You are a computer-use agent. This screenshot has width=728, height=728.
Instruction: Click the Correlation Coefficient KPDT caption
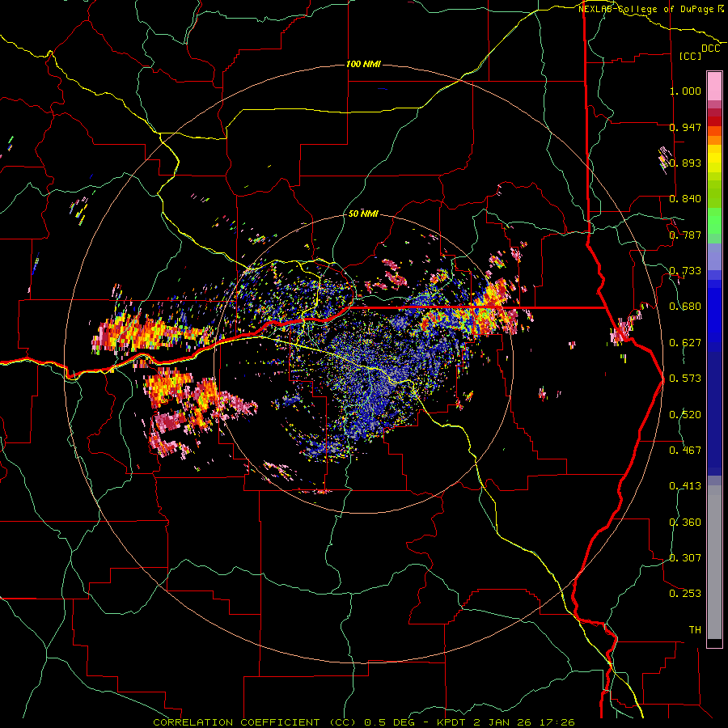(364, 722)
